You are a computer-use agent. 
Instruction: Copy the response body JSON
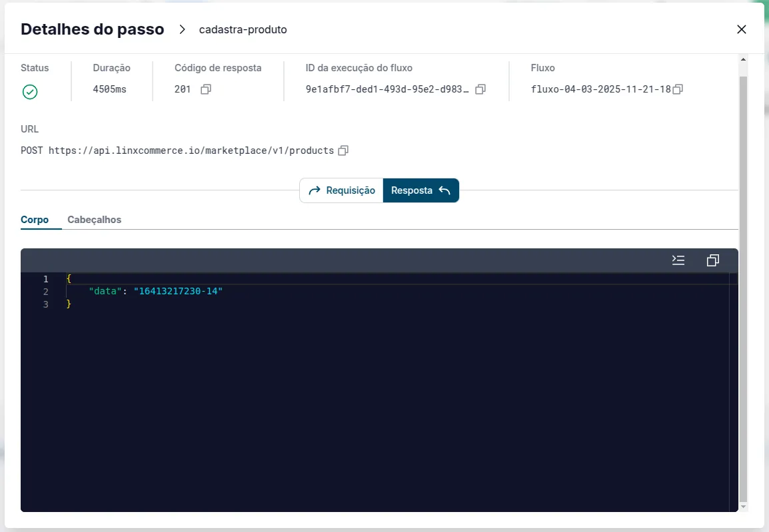click(x=713, y=260)
